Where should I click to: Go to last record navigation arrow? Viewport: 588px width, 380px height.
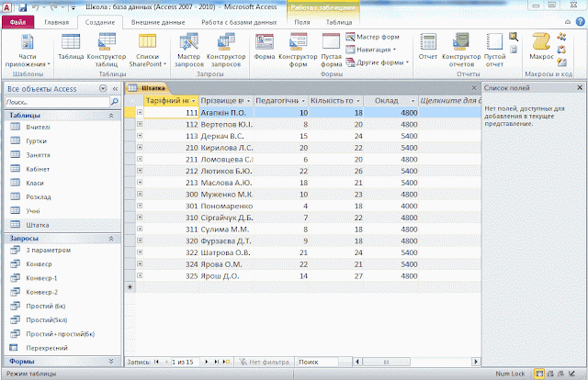pos(217,362)
